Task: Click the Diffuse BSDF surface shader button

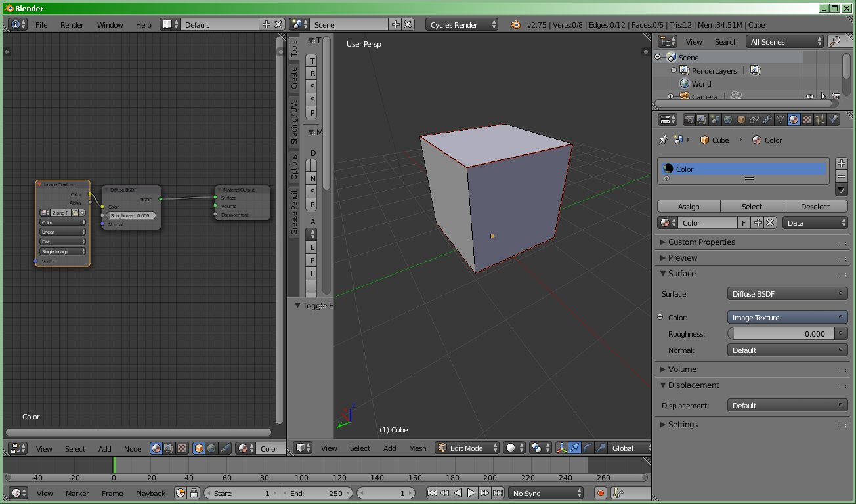Action: coord(787,294)
